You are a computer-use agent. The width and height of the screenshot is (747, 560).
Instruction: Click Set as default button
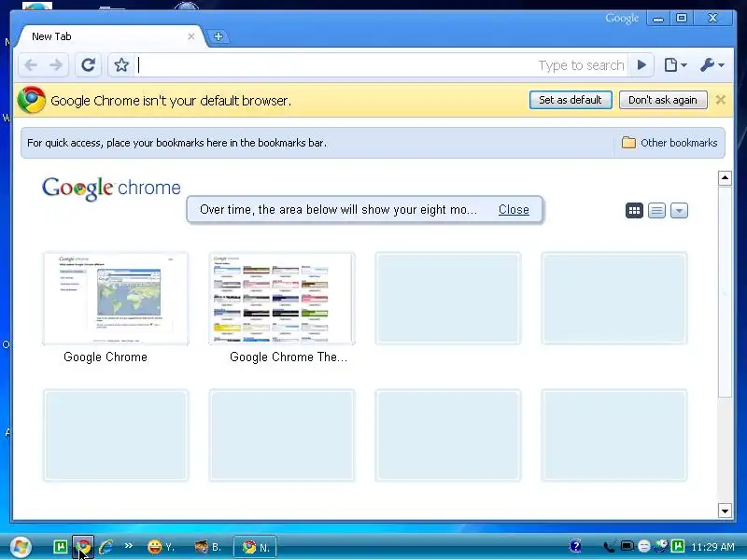571,100
